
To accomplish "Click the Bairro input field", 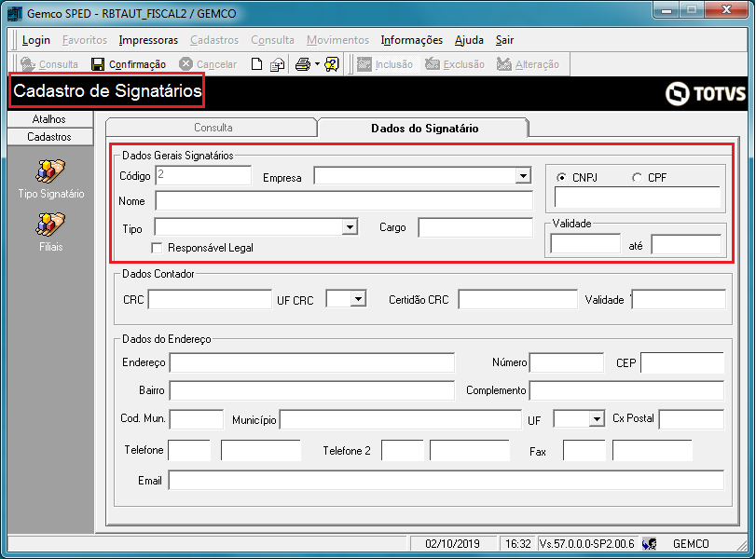I will pyautogui.click(x=312, y=390).
